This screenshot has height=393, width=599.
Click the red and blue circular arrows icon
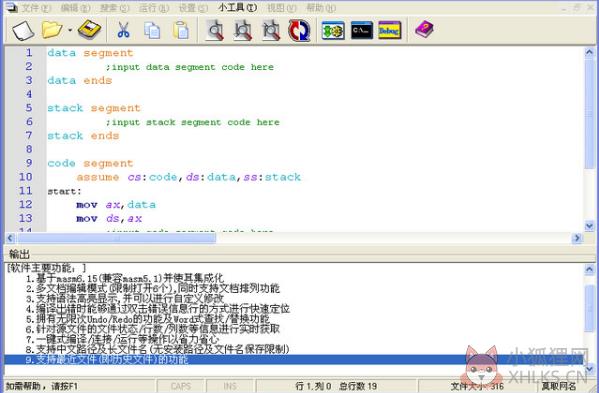(299, 30)
